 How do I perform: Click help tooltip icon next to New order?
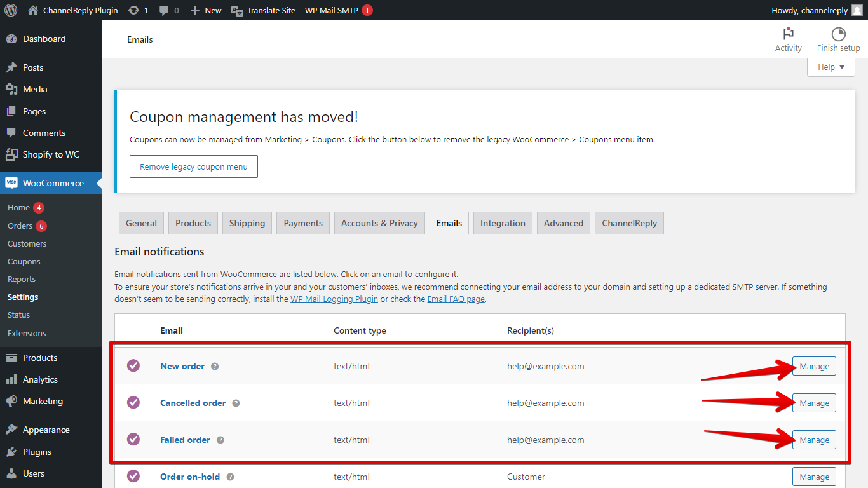215,367
